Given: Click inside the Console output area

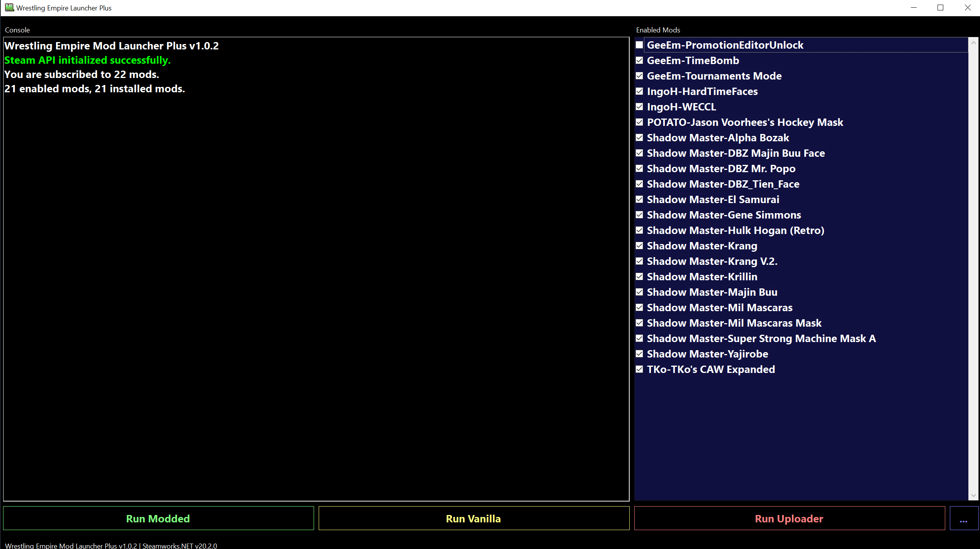Looking at the screenshot, I should (x=316, y=270).
